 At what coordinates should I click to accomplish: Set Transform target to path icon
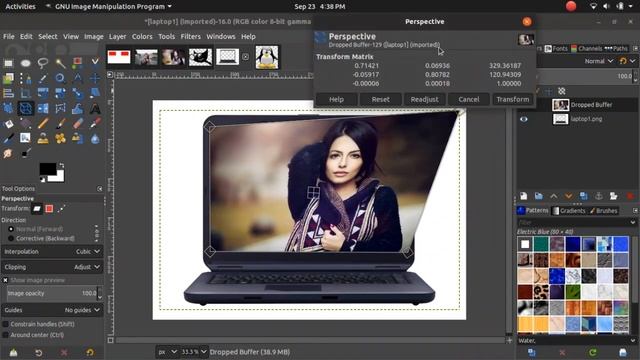click(61, 209)
